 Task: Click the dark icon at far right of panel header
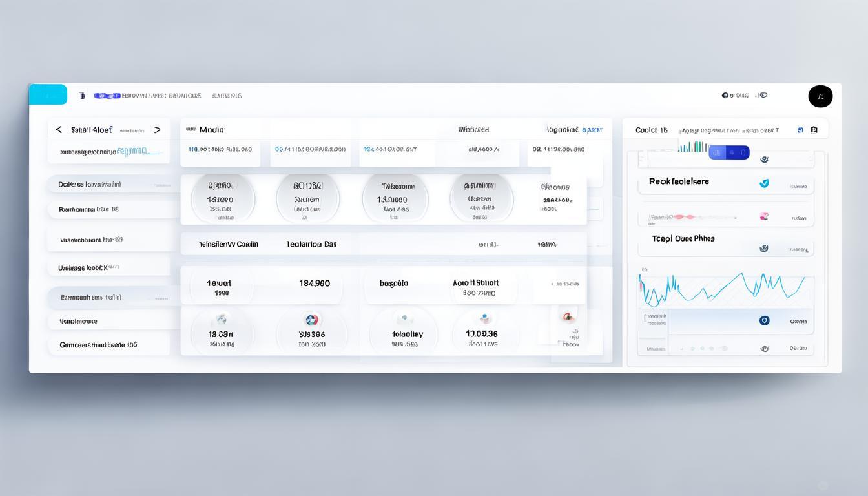[814, 130]
